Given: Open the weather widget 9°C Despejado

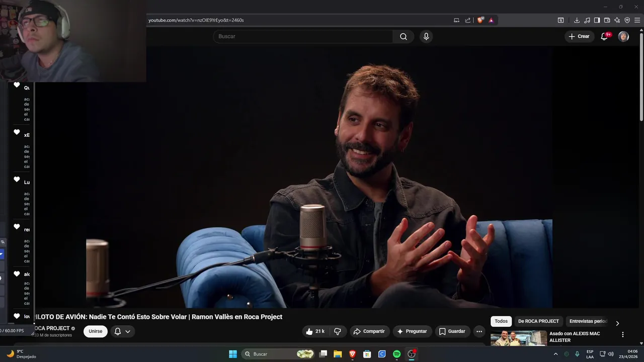Looking at the screenshot, I should coord(21,354).
